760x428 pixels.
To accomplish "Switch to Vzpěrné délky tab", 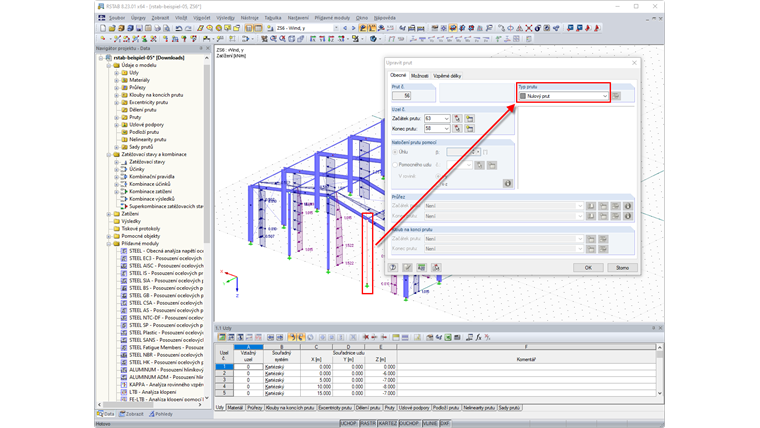I will [447, 76].
